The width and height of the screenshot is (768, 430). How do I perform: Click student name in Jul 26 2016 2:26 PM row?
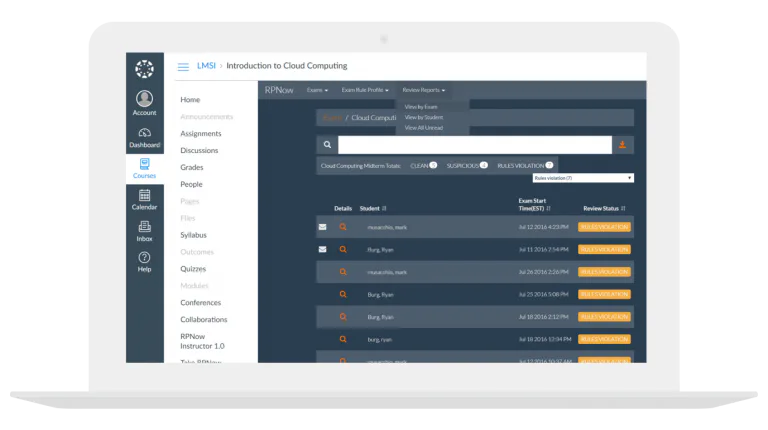coord(387,272)
